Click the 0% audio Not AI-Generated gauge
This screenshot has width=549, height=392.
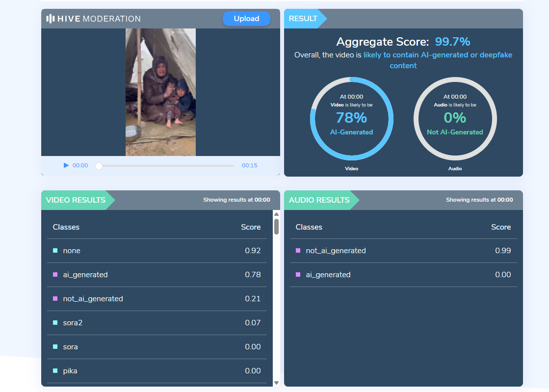pos(455,119)
